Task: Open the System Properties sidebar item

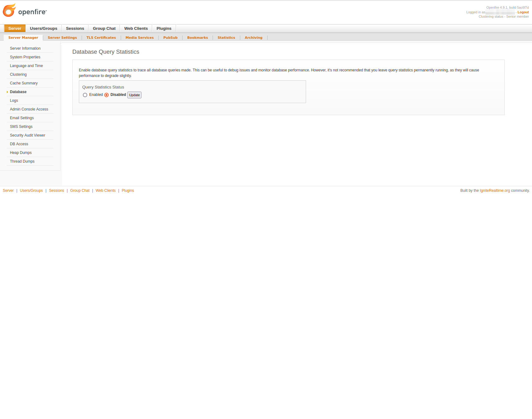Action: (x=25, y=57)
